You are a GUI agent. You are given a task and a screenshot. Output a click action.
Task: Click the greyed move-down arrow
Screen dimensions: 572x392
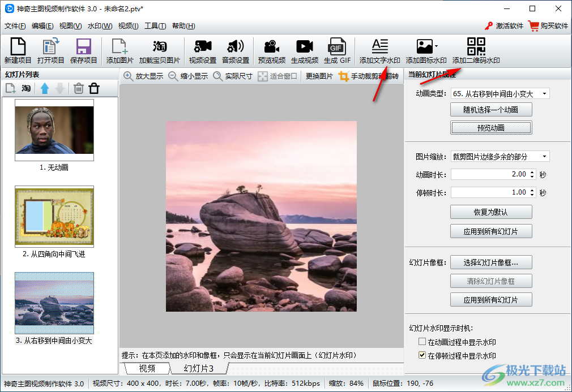coord(60,88)
